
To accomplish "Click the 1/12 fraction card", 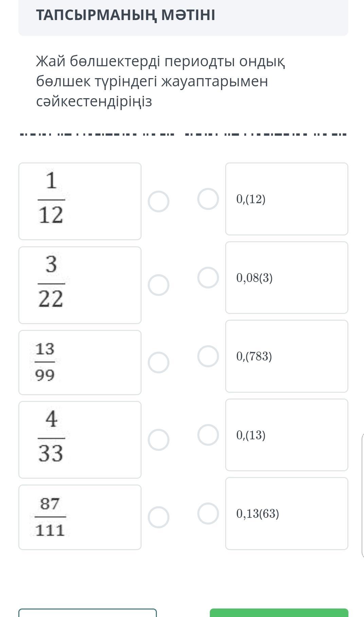I will (x=80, y=201).
